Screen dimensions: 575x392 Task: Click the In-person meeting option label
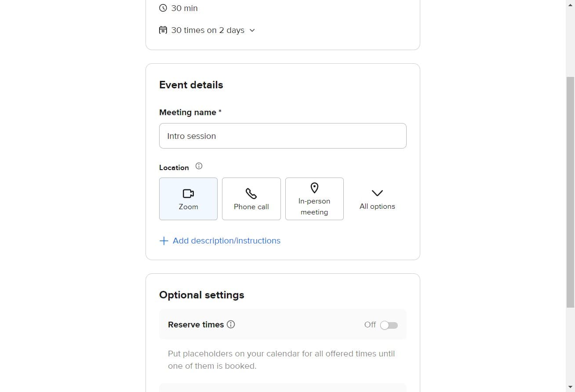(x=314, y=206)
